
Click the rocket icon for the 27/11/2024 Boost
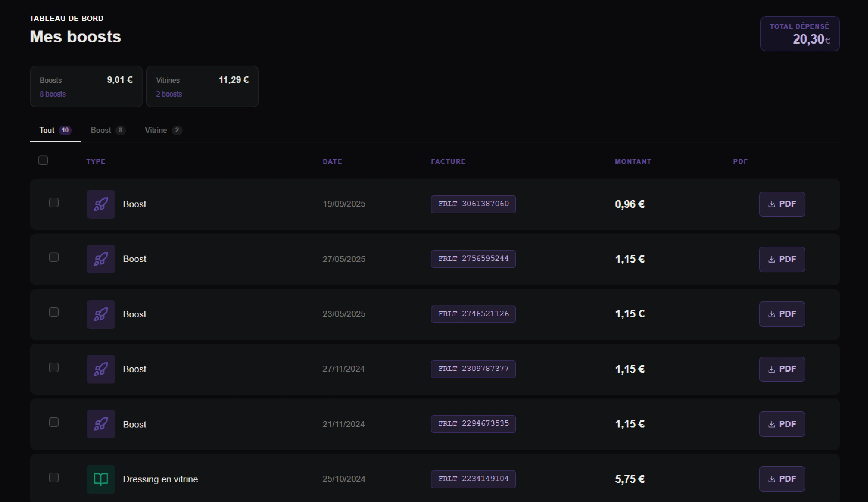click(x=101, y=369)
